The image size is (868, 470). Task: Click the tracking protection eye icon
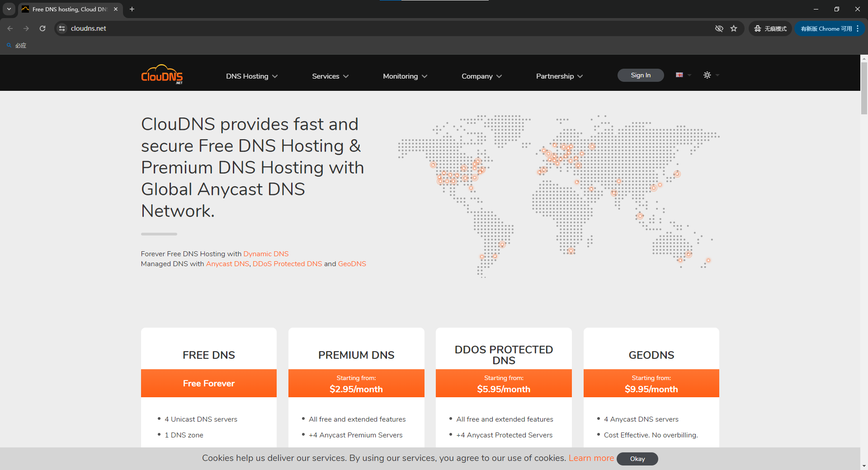pyautogui.click(x=719, y=28)
